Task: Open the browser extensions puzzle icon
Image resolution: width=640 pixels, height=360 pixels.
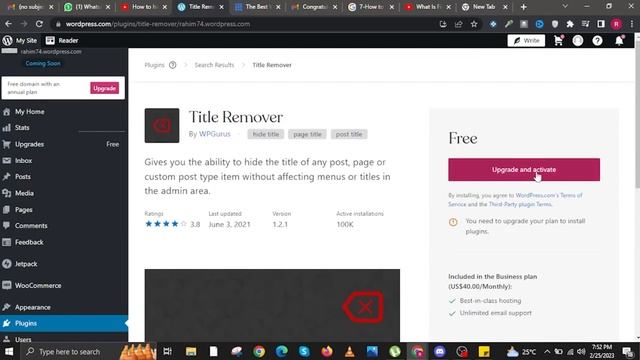Action: pyautogui.click(x=570, y=24)
